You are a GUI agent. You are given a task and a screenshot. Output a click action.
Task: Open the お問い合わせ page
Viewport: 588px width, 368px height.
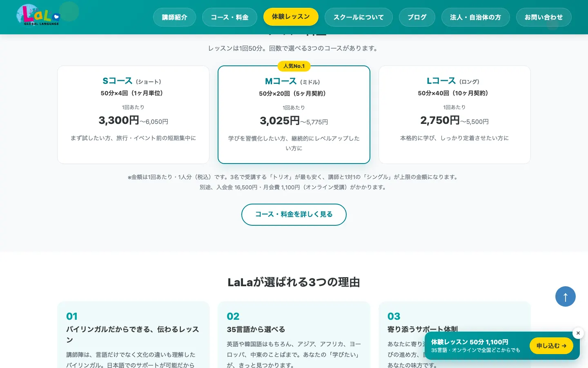543,17
